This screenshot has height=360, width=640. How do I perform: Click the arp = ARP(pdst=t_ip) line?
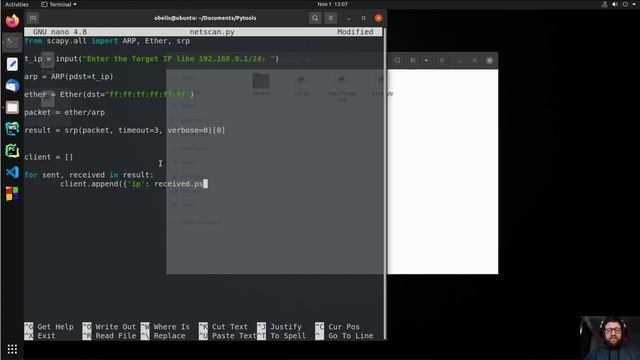[x=69, y=76]
